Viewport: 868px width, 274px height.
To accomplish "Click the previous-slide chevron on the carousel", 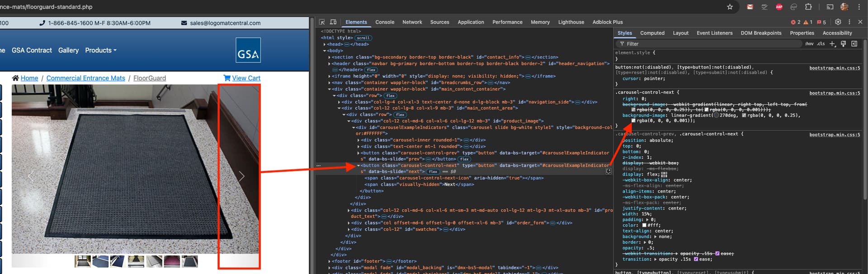I will click(x=31, y=176).
